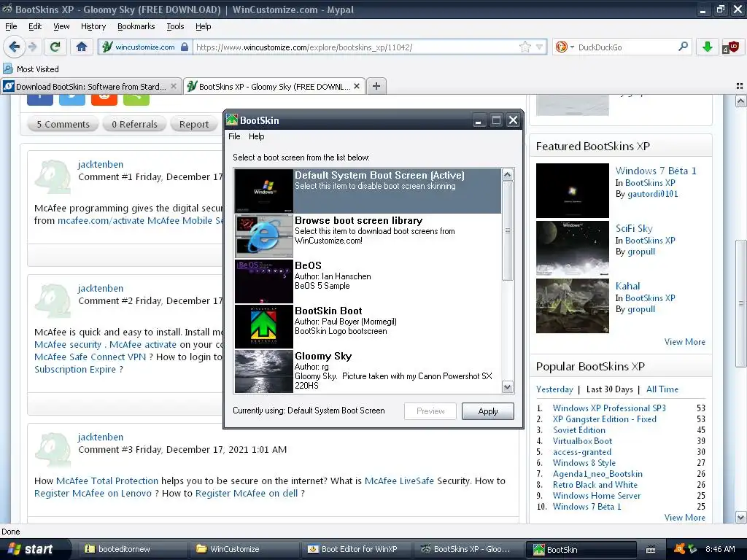Open Register McAfee on Lenovo link

tap(93, 494)
